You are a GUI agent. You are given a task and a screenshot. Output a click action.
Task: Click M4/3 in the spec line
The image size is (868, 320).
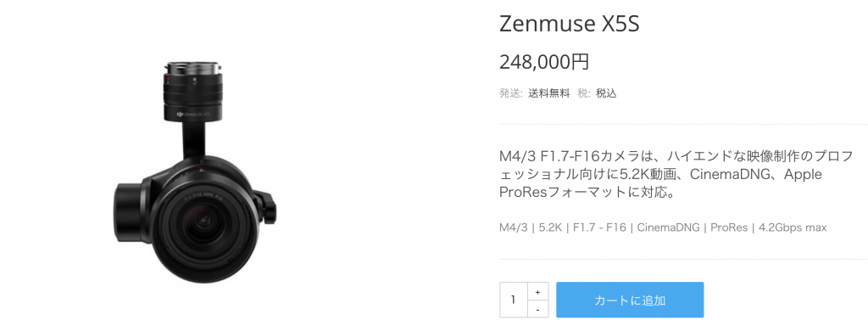514,228
